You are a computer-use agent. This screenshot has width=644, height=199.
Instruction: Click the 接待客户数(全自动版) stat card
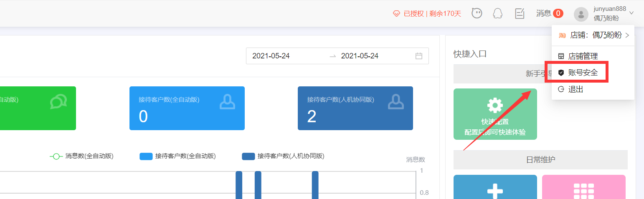[x=187, y=108]
